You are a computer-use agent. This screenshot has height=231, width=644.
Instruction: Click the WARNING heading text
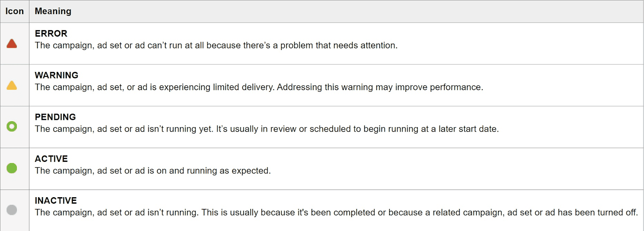[x=57, y=75]
